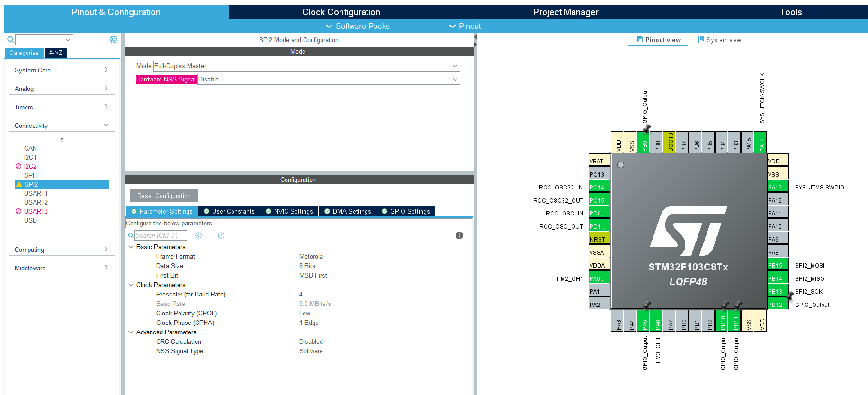
Task: Select the PB10 pin on the chip
Action: (721, 321)
